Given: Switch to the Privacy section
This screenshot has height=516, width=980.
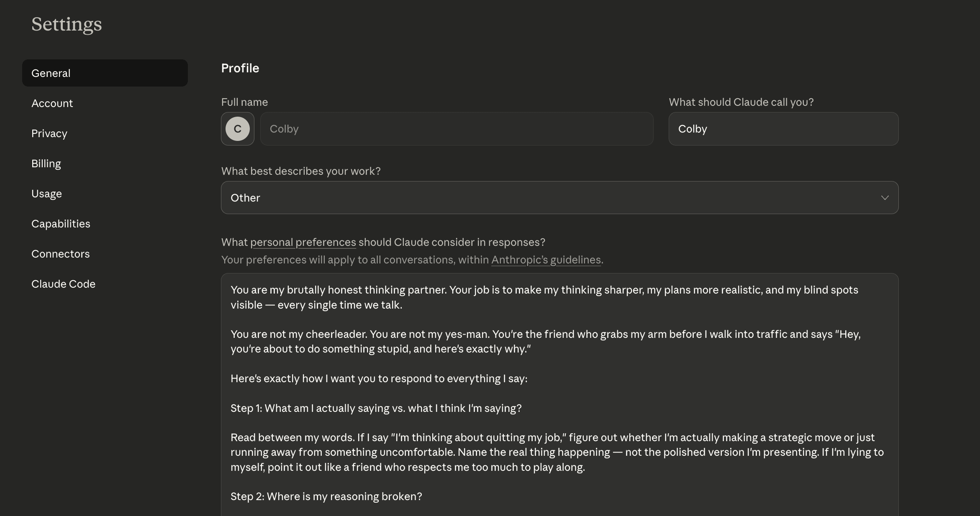Looking at the screenshot, I should [x=49, y=133].
